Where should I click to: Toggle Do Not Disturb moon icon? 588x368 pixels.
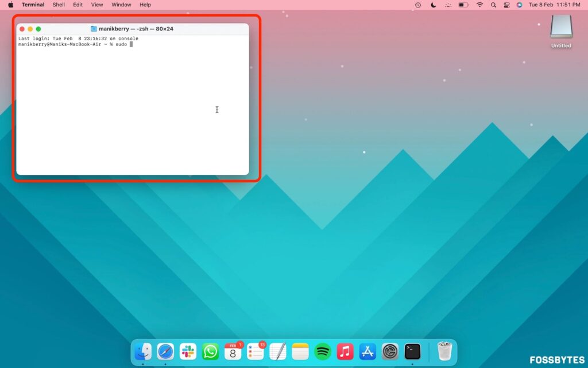pyautogui.click(x=432, y=5)
